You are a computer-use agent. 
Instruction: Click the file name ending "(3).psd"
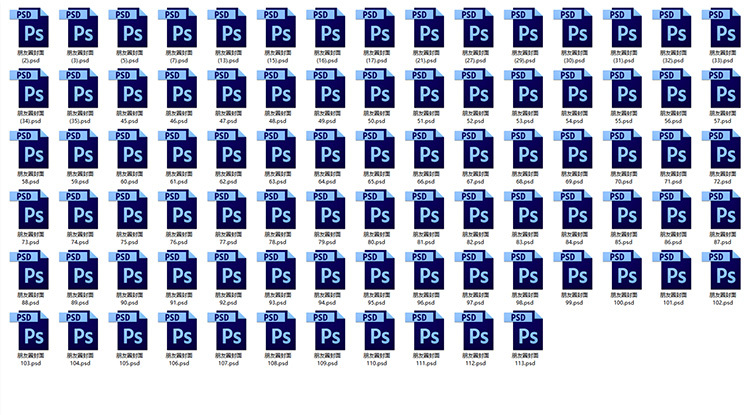[80, 57]
